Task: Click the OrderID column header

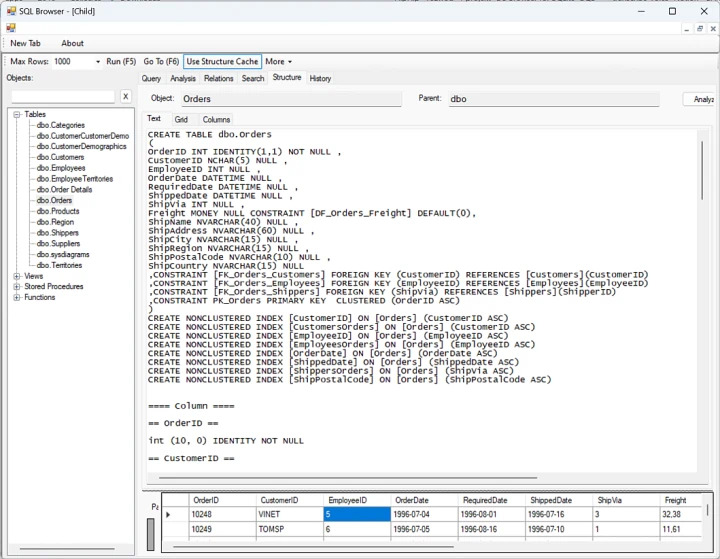Action: click(x=222, y=500)
